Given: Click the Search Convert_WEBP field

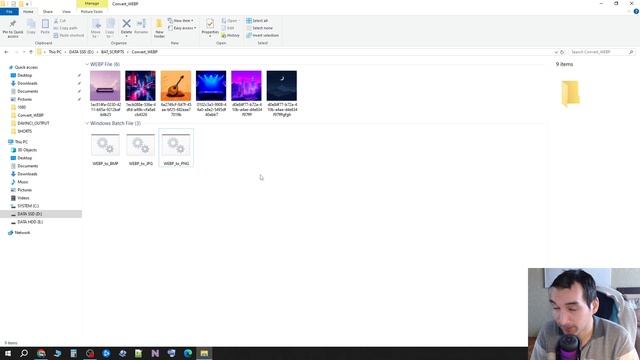Looking at the screenshot, I should click(x=601, y=52).
